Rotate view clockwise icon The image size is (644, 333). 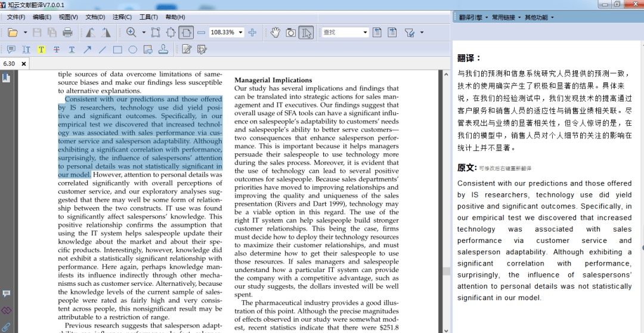[106, 32]
